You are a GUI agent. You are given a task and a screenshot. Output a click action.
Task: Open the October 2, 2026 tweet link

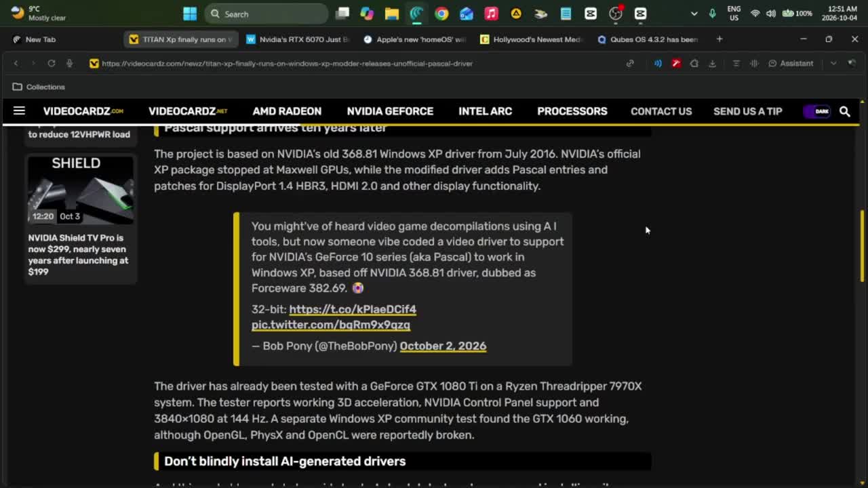click(x=443, y=346)
